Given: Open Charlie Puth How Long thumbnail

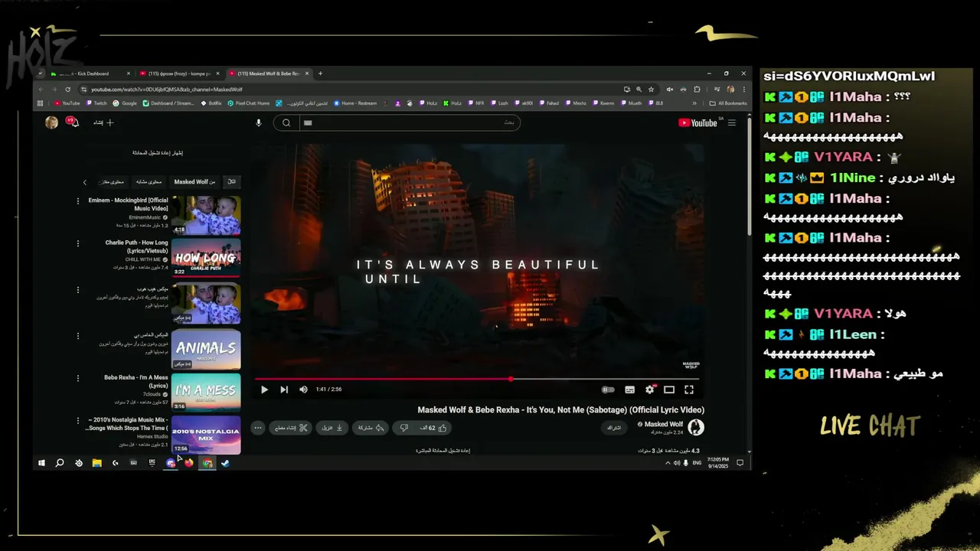Looking at the screenshot, I should 206,258.
